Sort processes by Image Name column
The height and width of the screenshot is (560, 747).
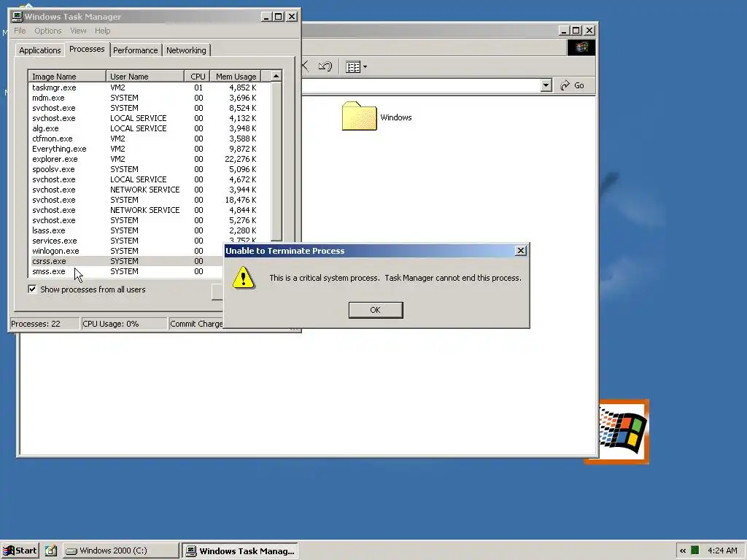pyautogui.click(x=66, y=76)
